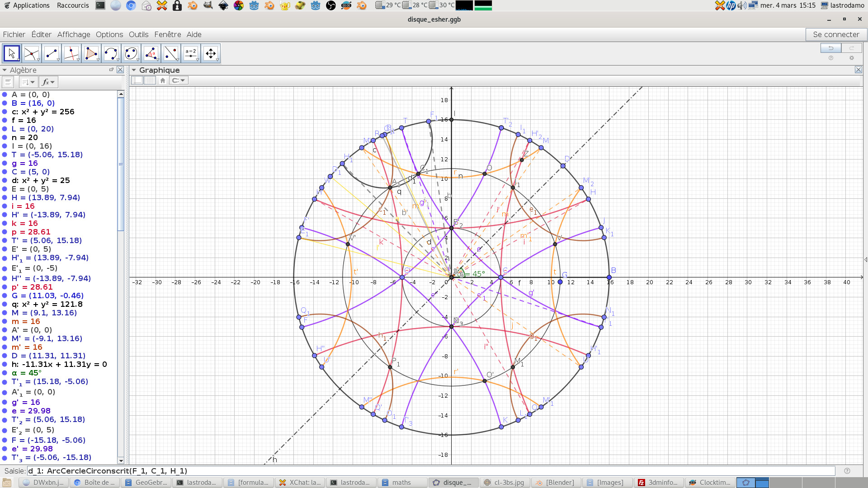868x488 pixels.
Task: Expand the Slider tool submenu arrow
Action: (198, 60)
